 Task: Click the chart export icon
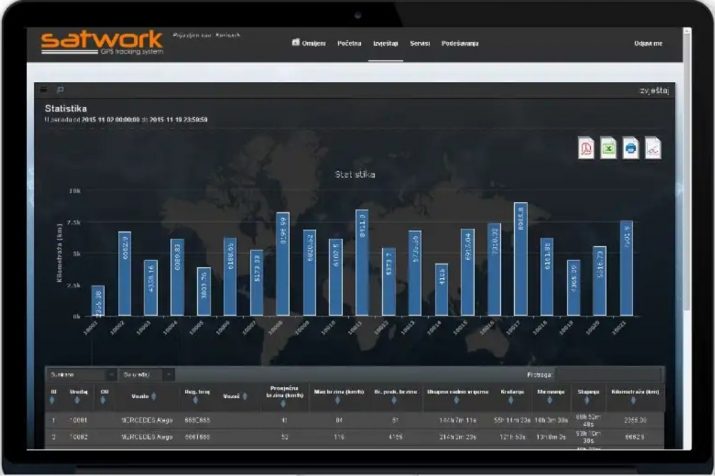point(653,148)
